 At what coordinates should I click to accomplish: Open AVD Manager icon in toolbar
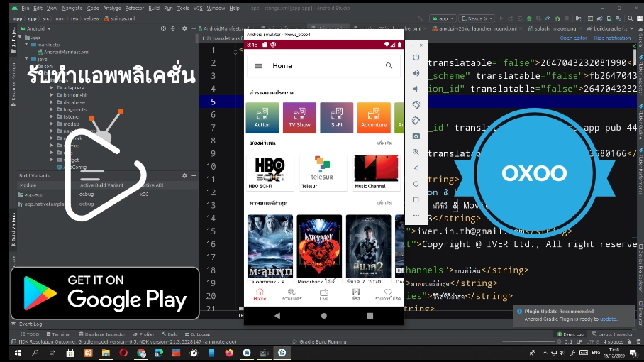click(x=609, y=18)
